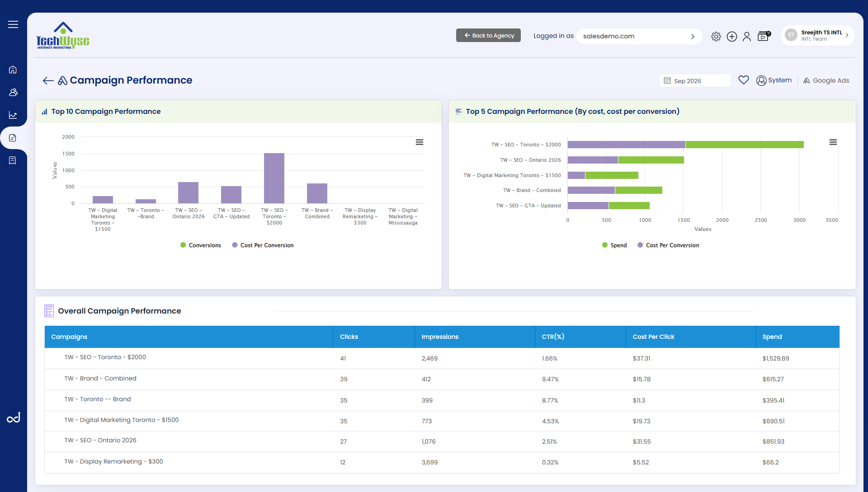Screen dimensions: 868x492
Task: Click the System user link
Action: pyautogui.click(x=774, y=80)
